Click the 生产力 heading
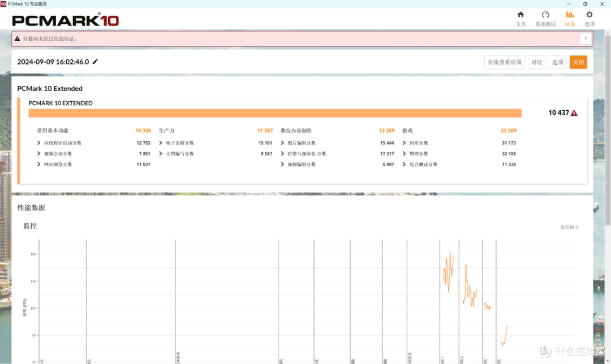Viewport: 611px width, 364px height. pyautogui.click(x=167, y=131)
